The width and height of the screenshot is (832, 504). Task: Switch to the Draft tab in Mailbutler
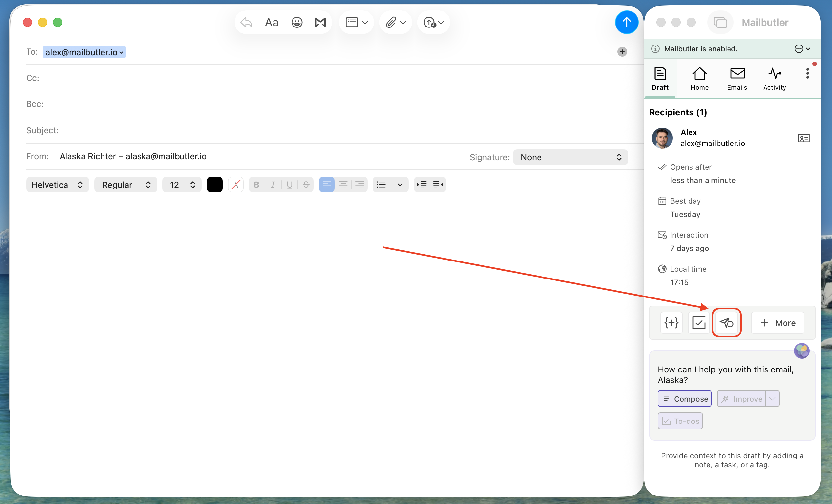(x=660, y=79)
